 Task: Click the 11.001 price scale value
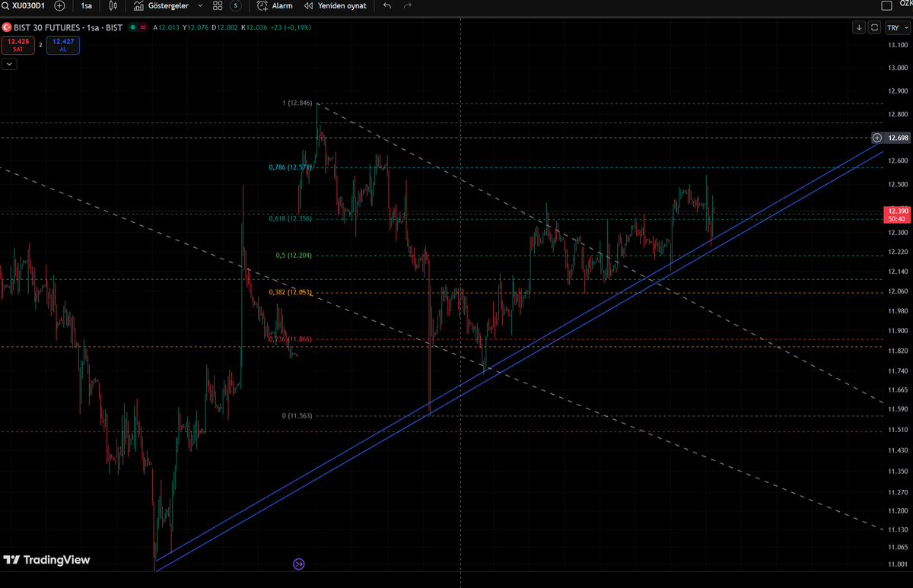pyautogui.click(x=898, y=564)
